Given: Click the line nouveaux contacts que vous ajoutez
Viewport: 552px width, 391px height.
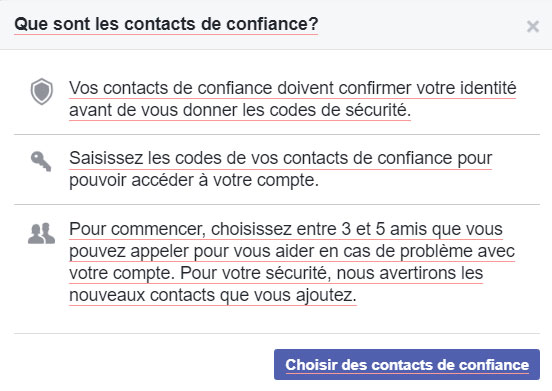Looking at the screenshot, I should coord(213,295).
